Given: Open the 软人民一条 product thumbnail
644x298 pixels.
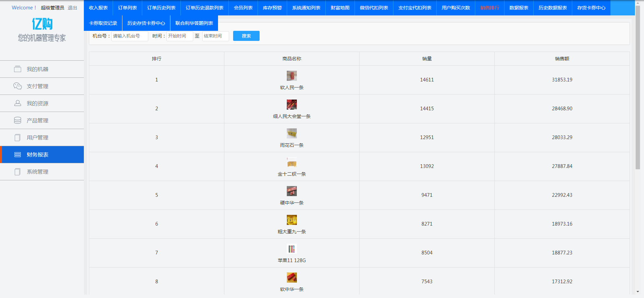Looking at the screenshot, I should [291, 76].
